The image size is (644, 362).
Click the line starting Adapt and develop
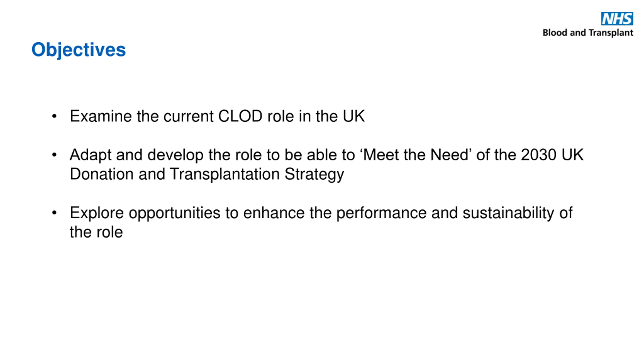pos(327,155)
